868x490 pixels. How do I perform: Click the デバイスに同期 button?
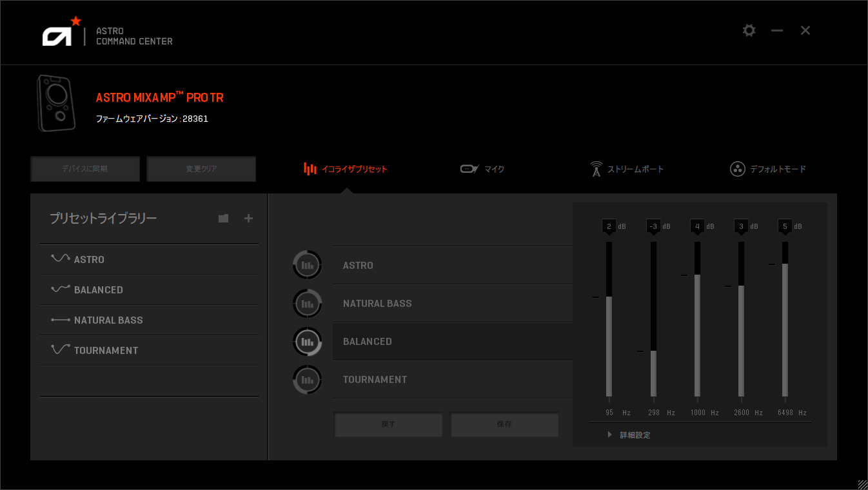[x=85, y=169]
